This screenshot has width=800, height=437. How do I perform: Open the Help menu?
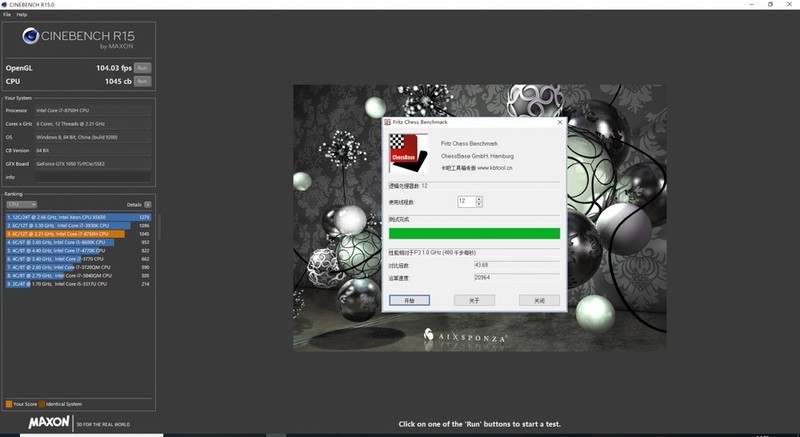tap(22, 15)
